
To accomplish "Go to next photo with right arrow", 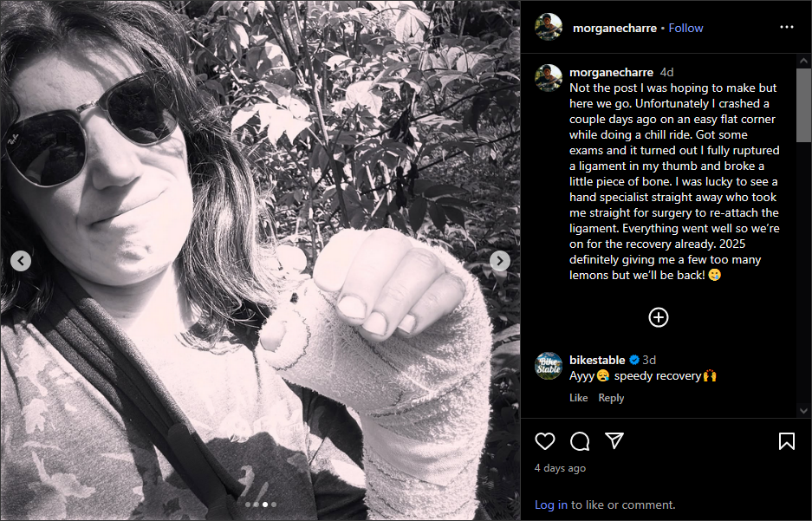I will (x=500, y=260).
